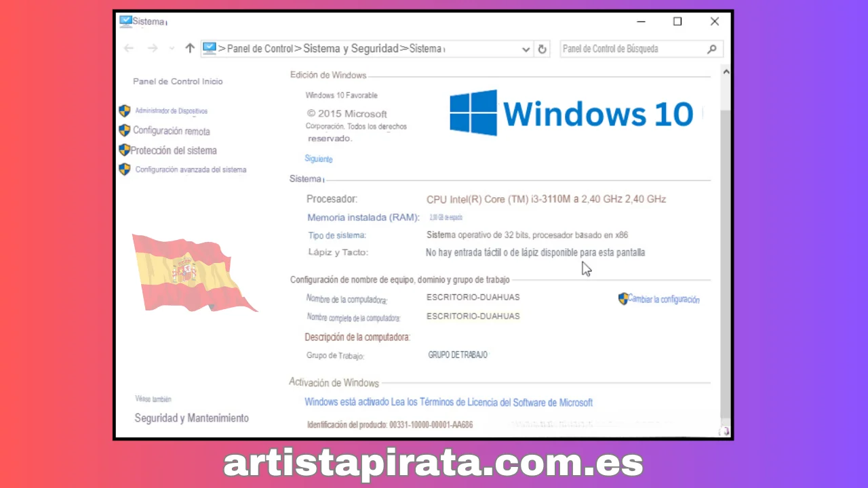
Task: Go up one level with Up arrow
Action: (190, 48)
